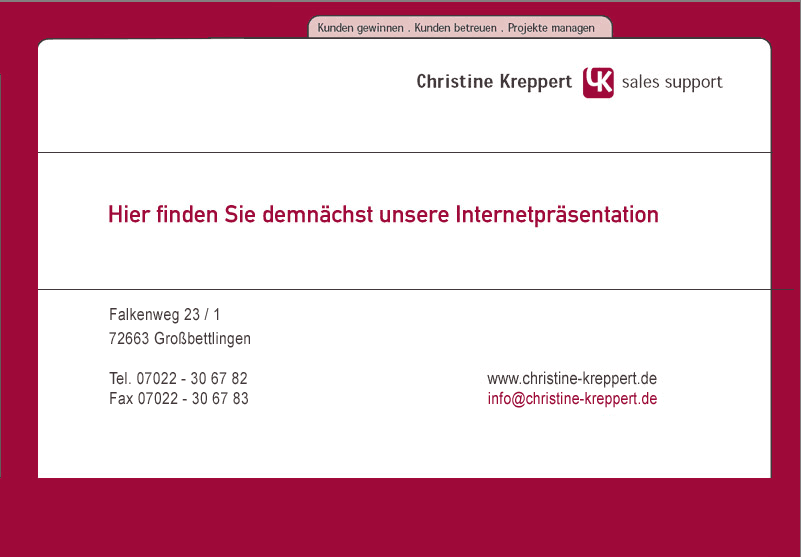Click the heading "Hier finden Sie demnächst"
The width and height of the screenshot is (801, 557).
point(241,215)
